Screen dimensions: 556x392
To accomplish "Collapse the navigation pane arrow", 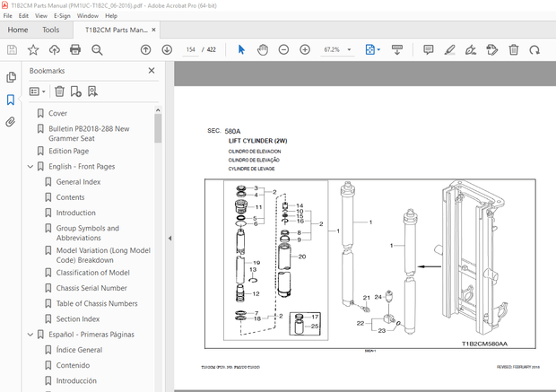I will pos(169,238).
